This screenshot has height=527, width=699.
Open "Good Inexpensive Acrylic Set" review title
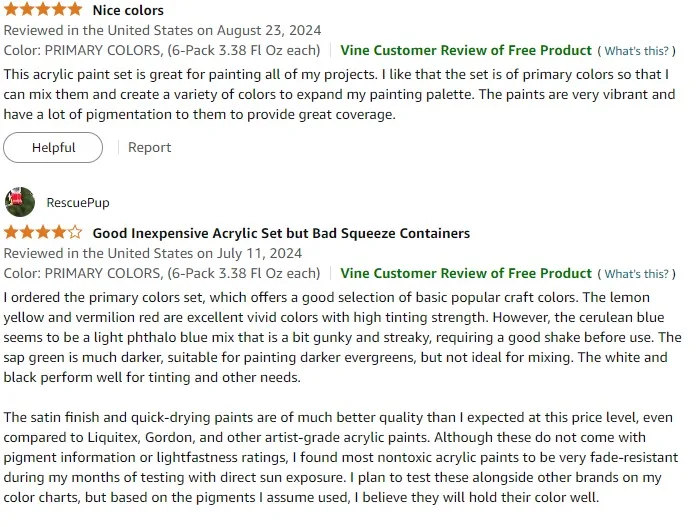(x=281, y=233)
